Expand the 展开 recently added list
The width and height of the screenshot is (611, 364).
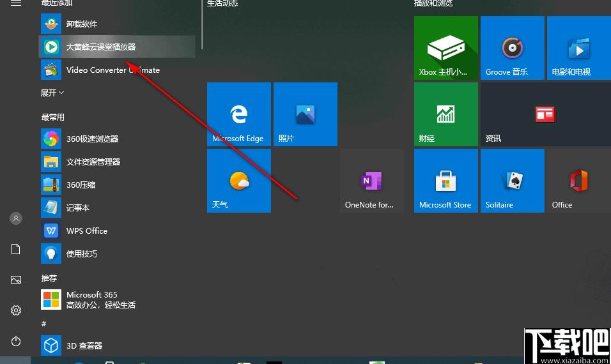(x=52, y=93)
